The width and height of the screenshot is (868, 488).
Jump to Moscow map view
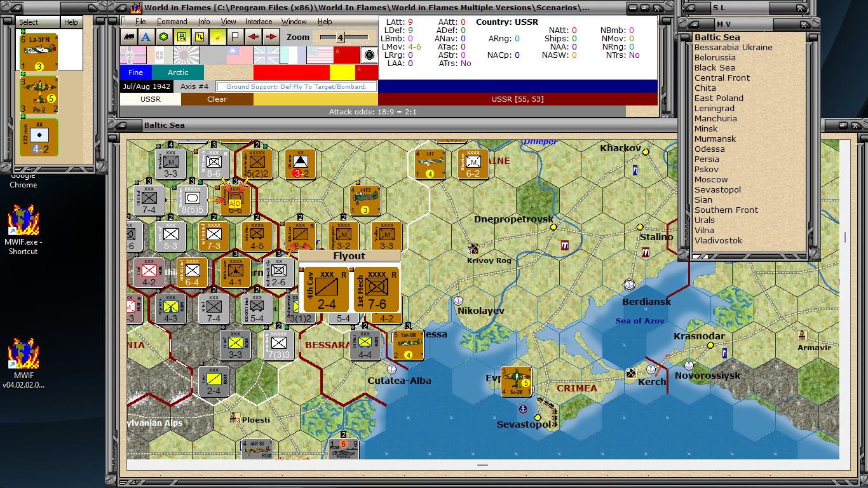click(x=711, y=180)
